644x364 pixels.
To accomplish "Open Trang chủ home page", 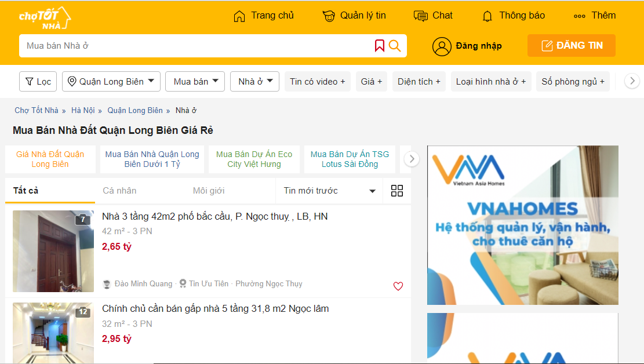I will 264,16.
